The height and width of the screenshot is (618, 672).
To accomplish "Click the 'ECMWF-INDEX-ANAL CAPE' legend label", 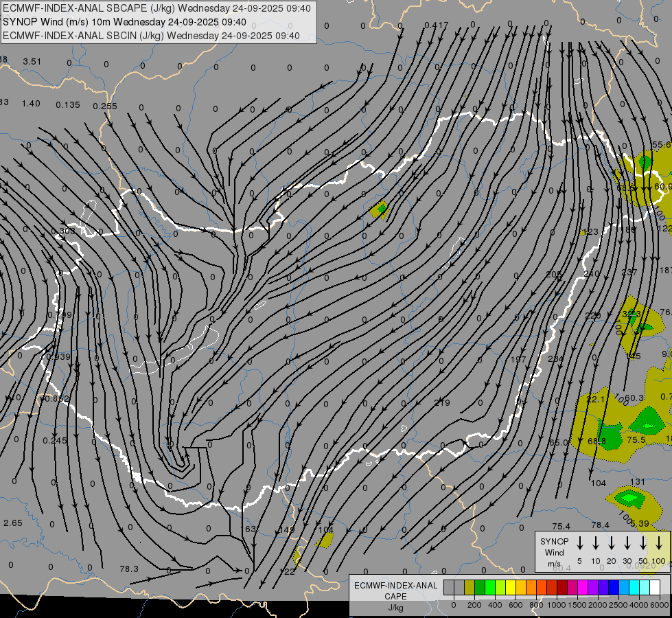I will point(395,591).
